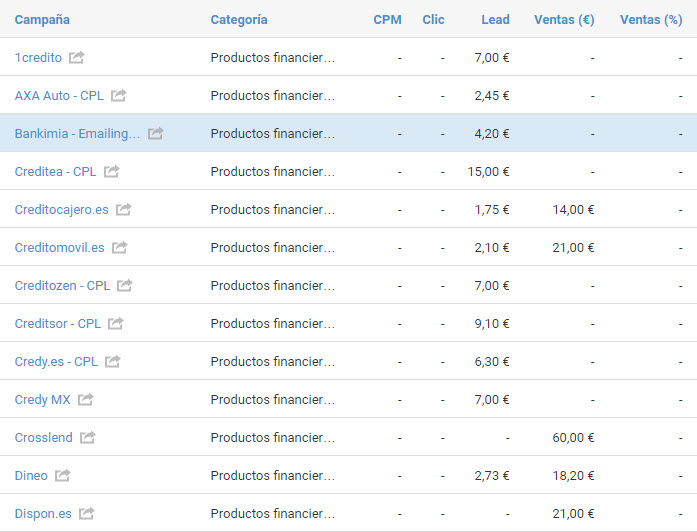
Task: Open the Creditocajero.es campaign
Action: coord(61,209)
